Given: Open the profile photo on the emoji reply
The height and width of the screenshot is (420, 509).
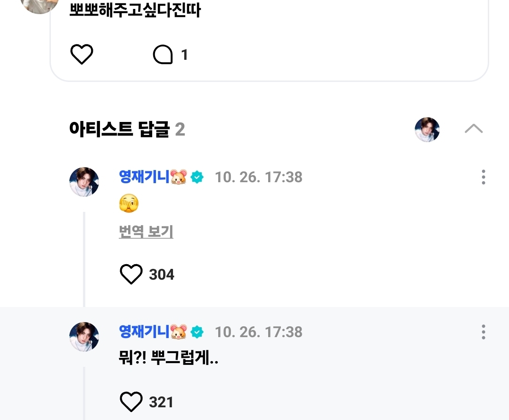Looking at the screenshot, I should pyautogui.click(x=84, y=182).
